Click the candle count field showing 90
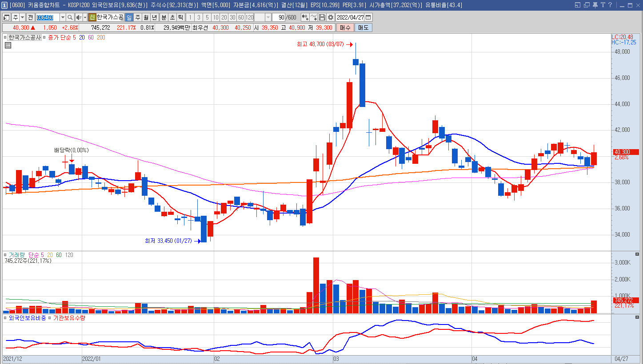Image resolution: width=643 pixels, height=364 pixels. point(279,17)
